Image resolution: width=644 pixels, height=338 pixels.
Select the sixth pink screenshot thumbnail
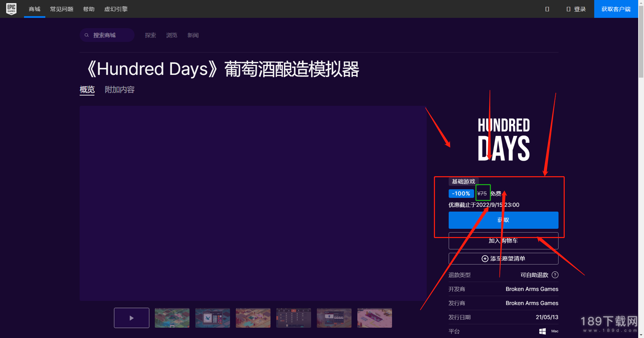tap(375, 318)
